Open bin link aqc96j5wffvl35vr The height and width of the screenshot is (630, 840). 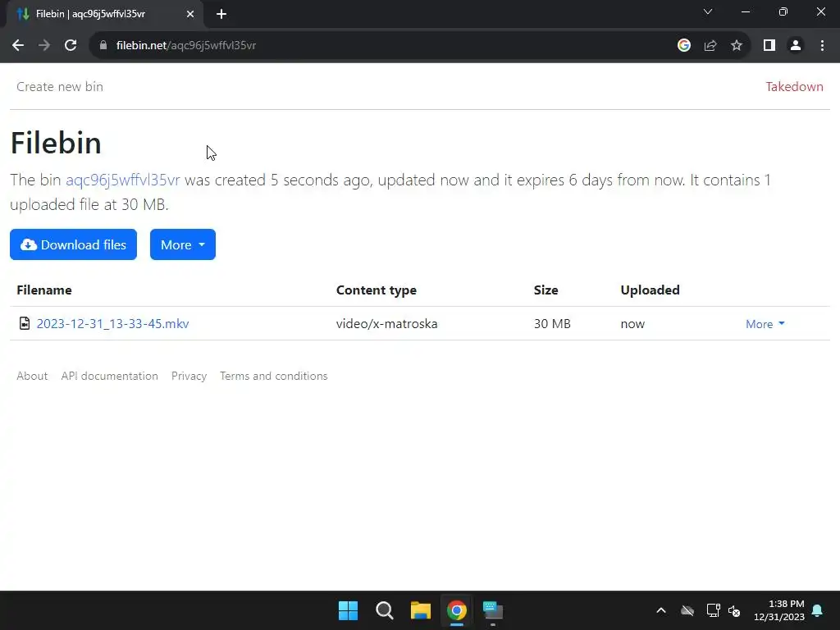(x=123, y=180)
